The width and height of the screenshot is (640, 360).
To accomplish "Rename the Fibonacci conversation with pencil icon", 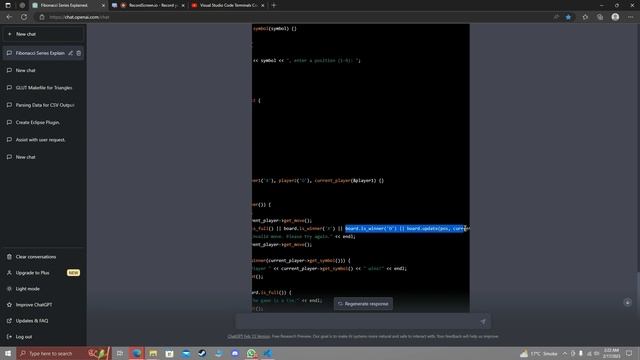I will 71,53.
